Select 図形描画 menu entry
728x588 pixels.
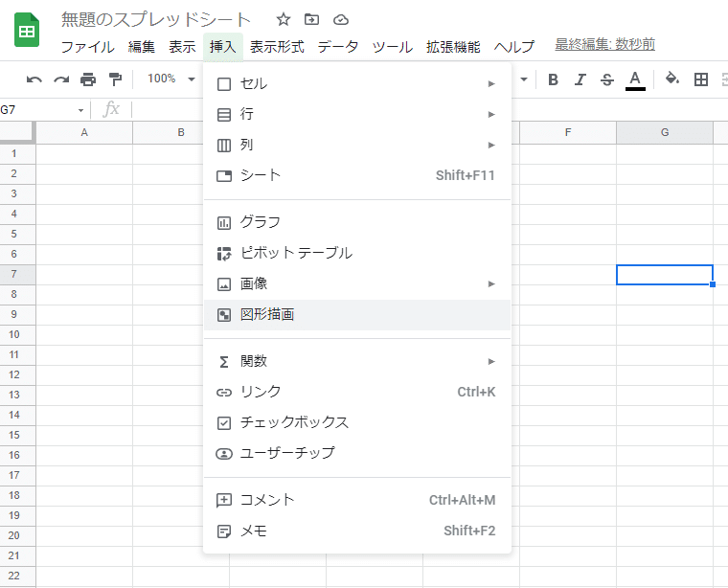pyautogui.click(x=357, y=315)
